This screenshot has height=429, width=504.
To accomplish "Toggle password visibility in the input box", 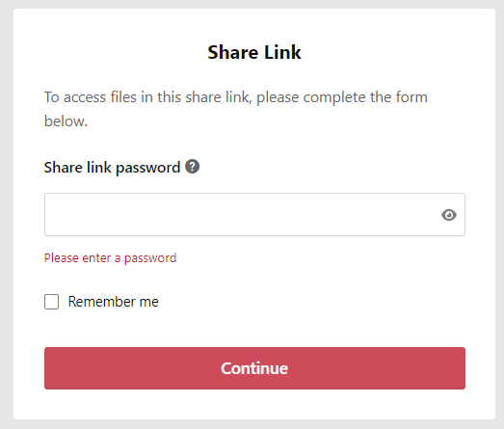I will click(449, 215).
